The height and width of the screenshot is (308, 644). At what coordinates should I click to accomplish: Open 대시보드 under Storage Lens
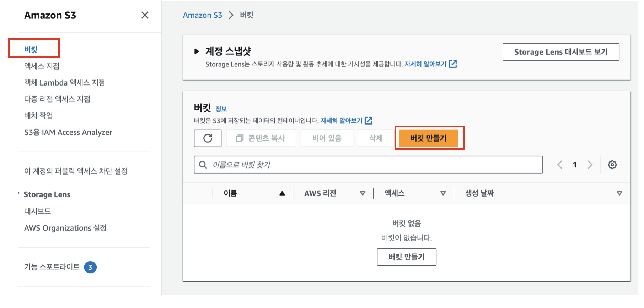[x=37, y=211]
